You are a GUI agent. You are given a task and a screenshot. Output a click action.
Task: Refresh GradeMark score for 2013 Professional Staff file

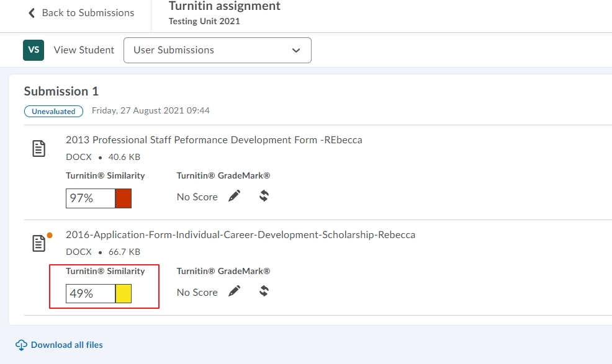(x=264, y=195)
